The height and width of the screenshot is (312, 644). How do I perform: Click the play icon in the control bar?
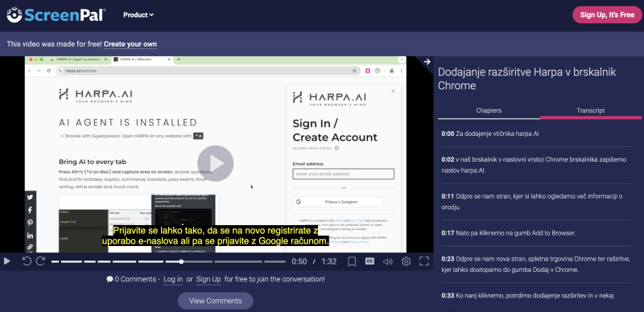tap(6, 261)
